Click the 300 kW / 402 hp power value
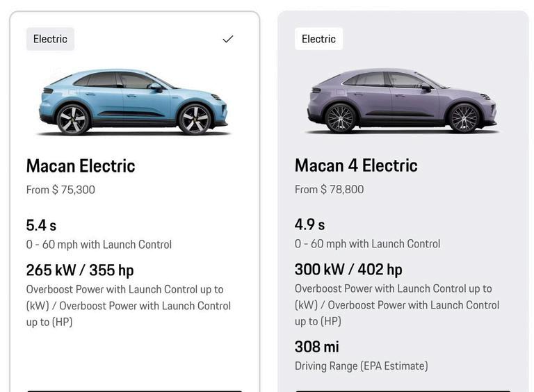Image resolution: width=534 pixels, height=392 pixels. click(x=348, y=270)
